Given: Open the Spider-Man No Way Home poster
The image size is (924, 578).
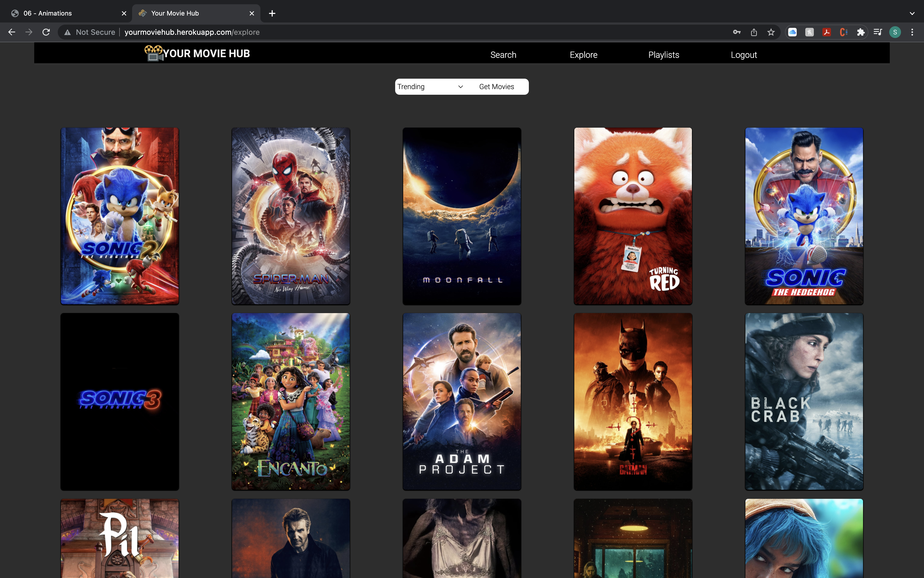Looking at the screenshot, I should (291, 216).
